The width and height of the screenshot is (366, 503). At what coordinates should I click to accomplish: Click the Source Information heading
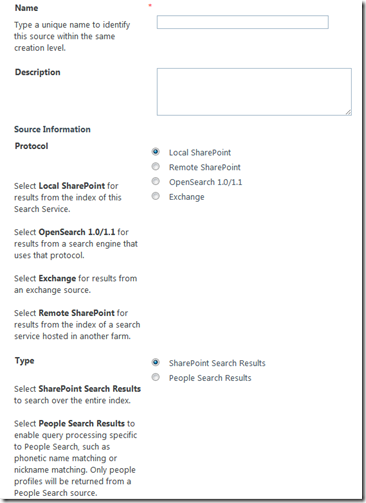(x=52, y=129)
